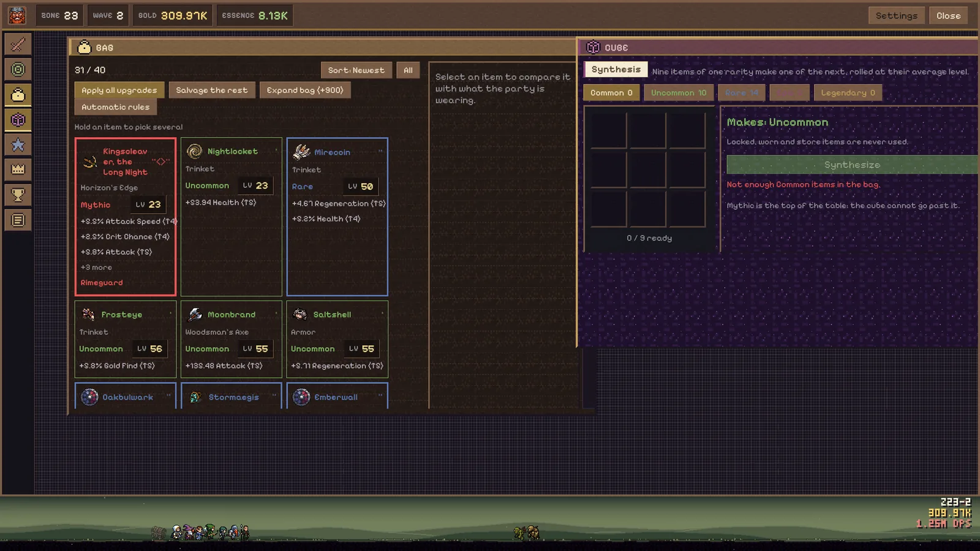The height and width of the screenshot is (551, 980).
Task: Click Apply all upgrades button
Action: pos(119,90)
